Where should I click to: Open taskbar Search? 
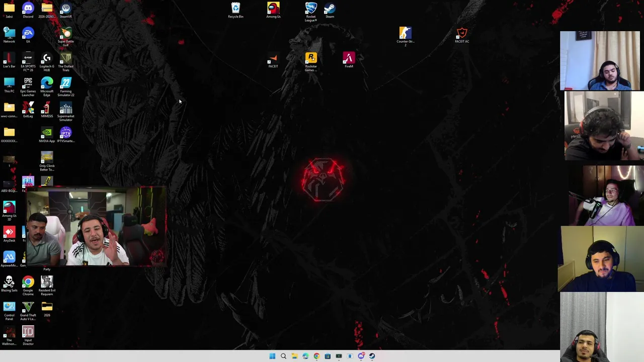click(283, 356)
